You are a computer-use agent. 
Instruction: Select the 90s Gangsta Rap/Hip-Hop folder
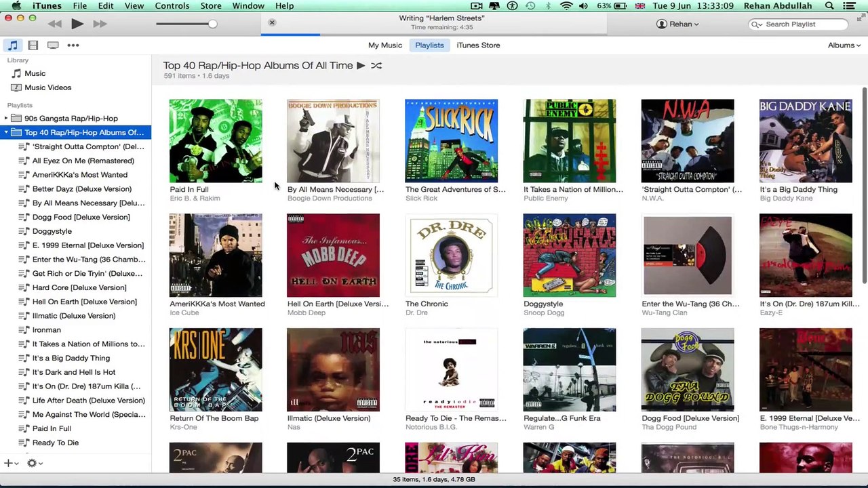[x=71, y=119]
